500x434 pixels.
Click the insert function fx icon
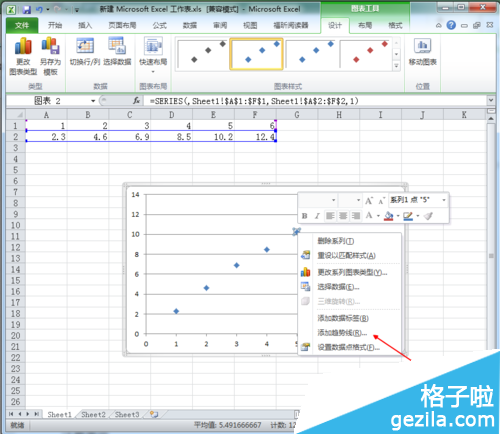pyautogui.click(x=136, y=100)
